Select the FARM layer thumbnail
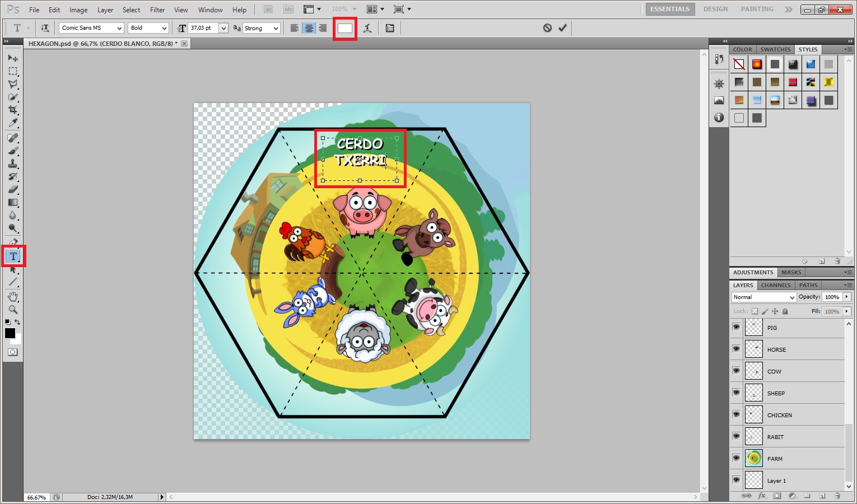The image size is (857, 504). point(754,458)
